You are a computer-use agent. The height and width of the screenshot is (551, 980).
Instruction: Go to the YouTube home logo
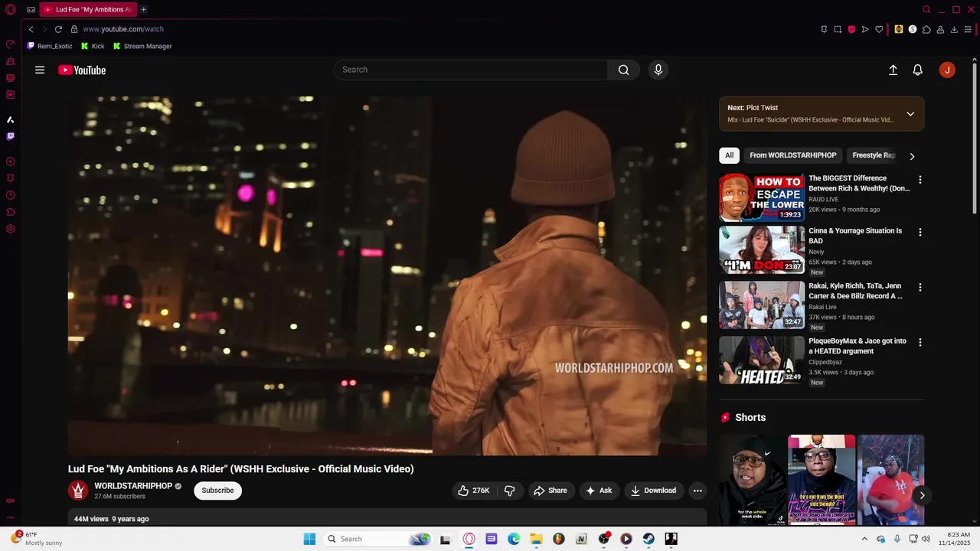pos(82,70)
